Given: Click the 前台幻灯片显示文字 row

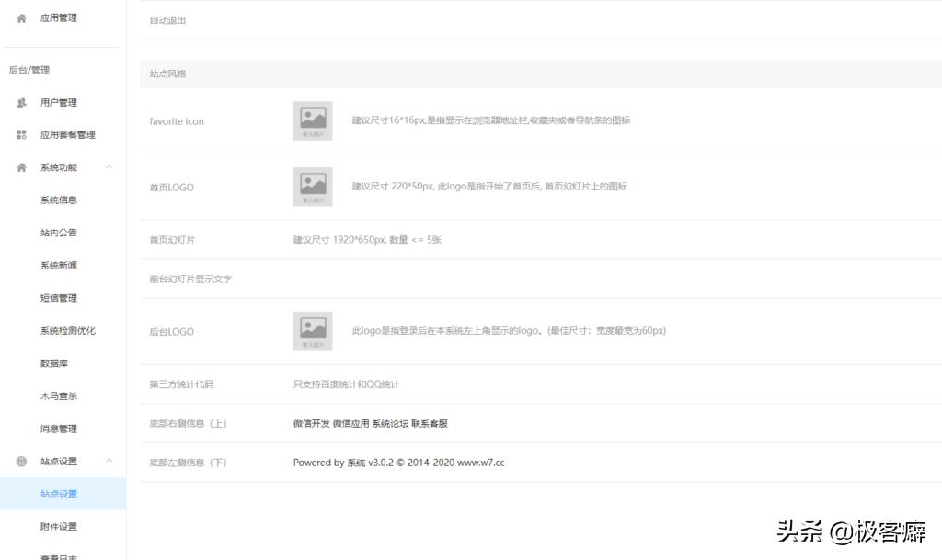Looking at the screenshot, I should tap(541, 280).
